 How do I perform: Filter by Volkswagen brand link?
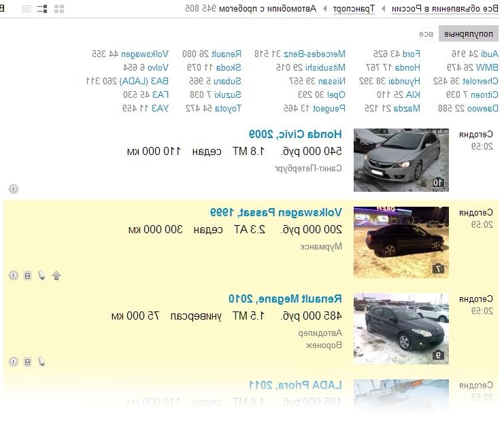tap(145, 54)
